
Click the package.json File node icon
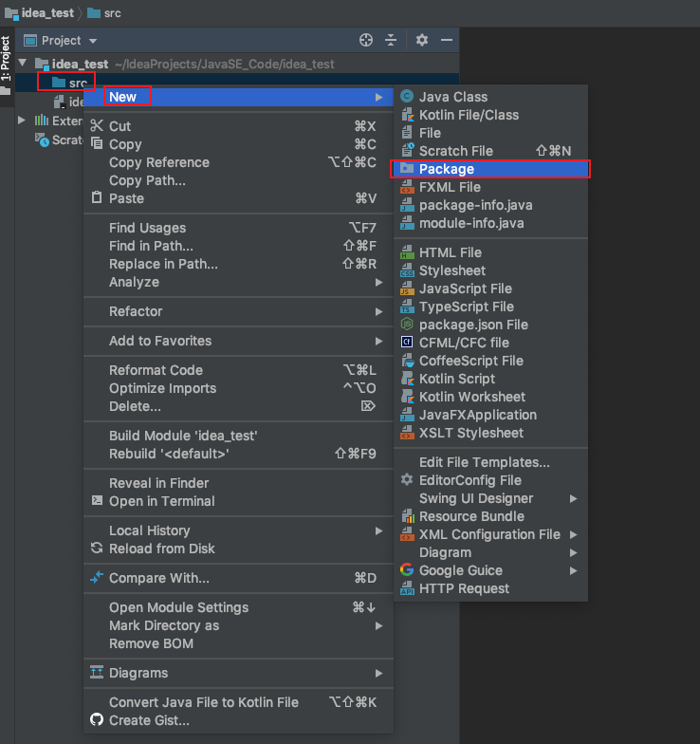point(407,325)
